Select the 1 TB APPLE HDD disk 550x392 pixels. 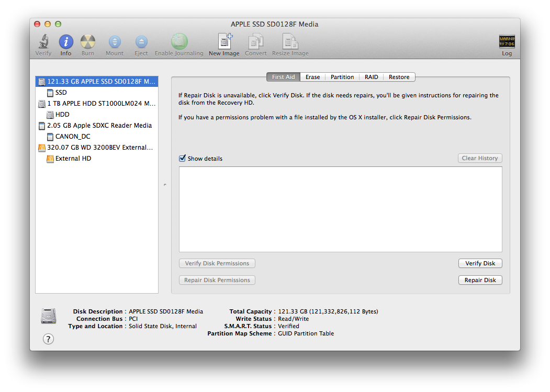pos(97,104)
